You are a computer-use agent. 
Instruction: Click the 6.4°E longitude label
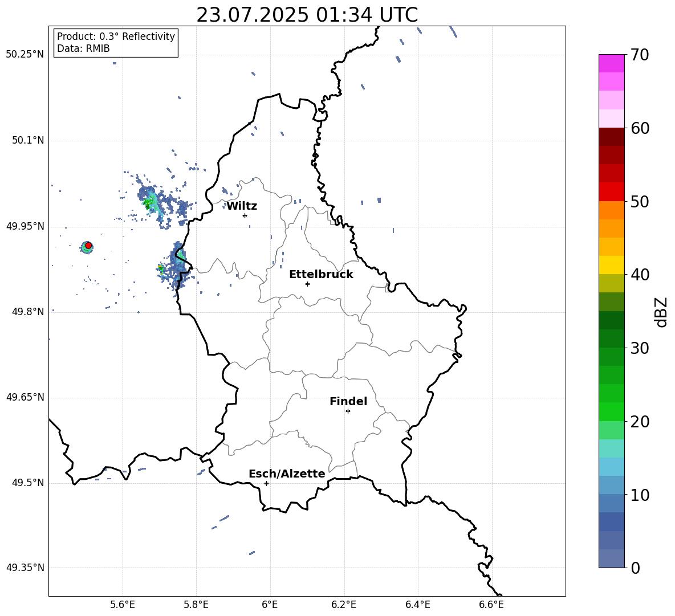pyautogui.click(x=418, y=605)
